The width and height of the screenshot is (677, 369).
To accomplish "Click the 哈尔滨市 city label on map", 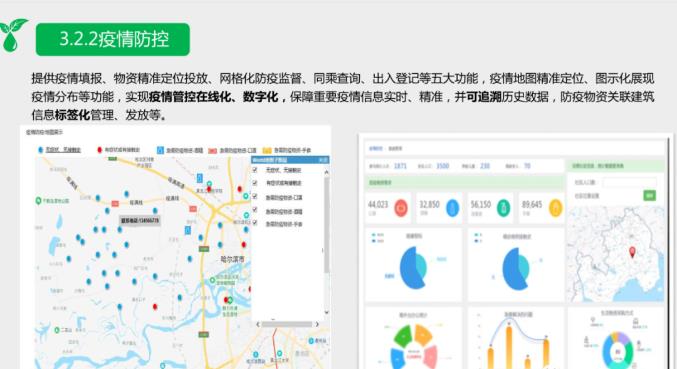I will pyautogui.click(x=232, y=259).
